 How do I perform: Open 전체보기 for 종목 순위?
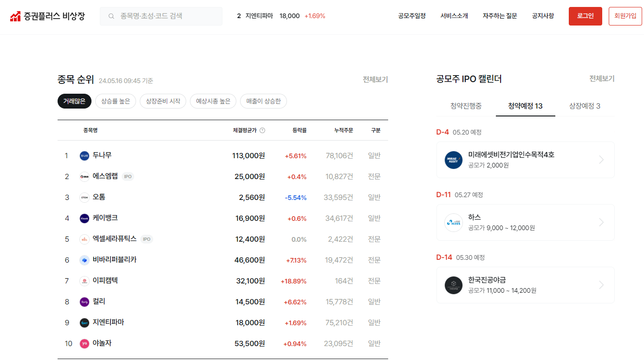coord(374,79)
